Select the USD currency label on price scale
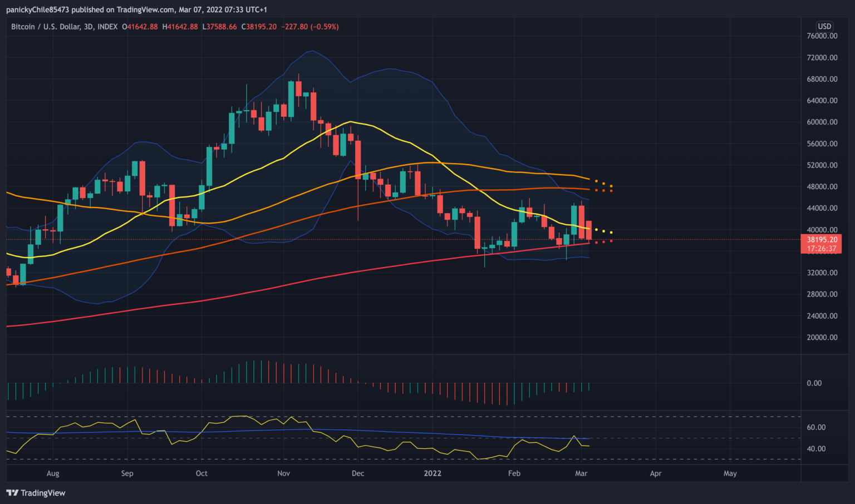Screen dimensions: 855x504 tap(824, 26)
